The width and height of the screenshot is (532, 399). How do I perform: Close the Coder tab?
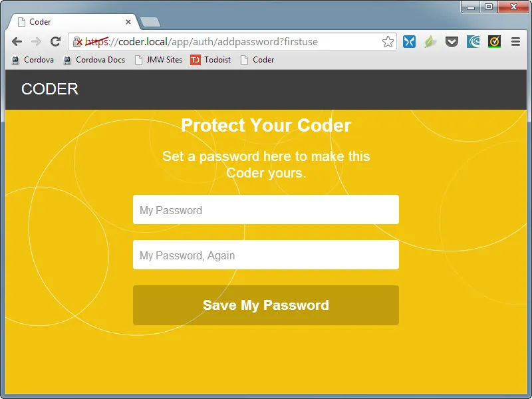point(128,22)
